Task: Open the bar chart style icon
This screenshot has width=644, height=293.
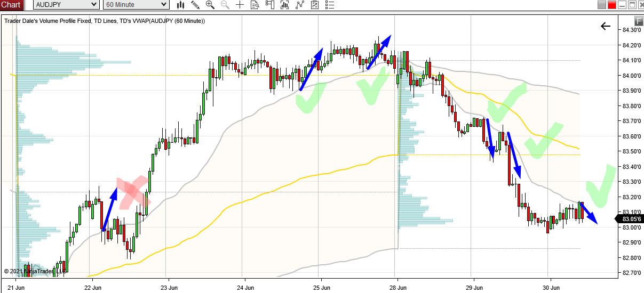Action: 181,5
